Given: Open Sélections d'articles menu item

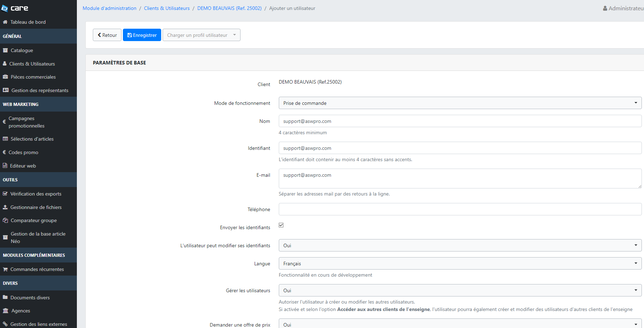Looking at the screenshot, I should (x=32, y=139).
